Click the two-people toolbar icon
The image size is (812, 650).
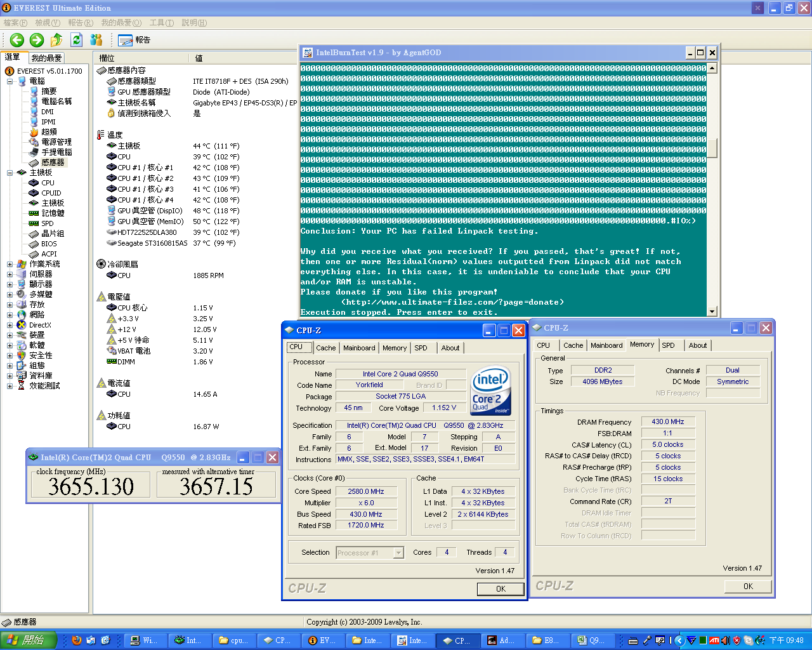coord(96,40)
